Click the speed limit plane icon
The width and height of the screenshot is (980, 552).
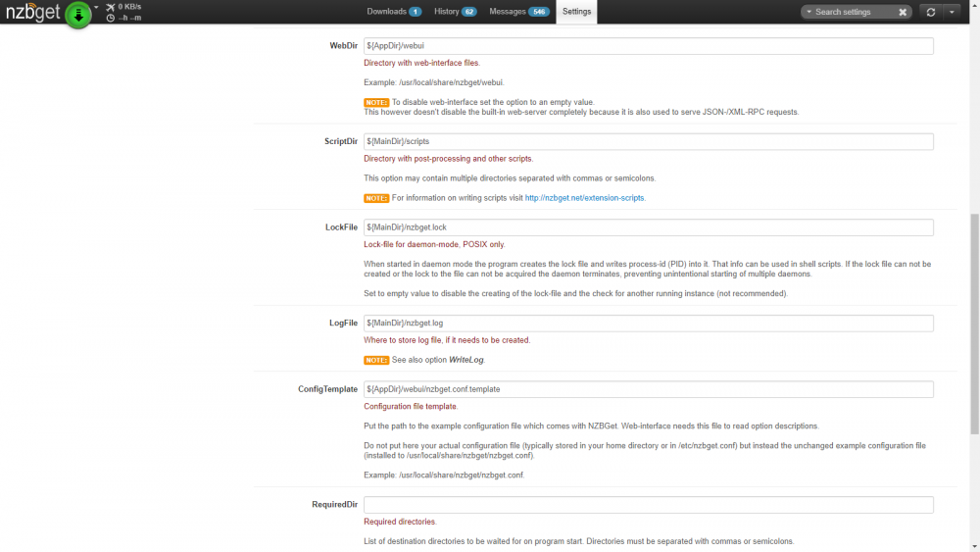click(111, 7)
